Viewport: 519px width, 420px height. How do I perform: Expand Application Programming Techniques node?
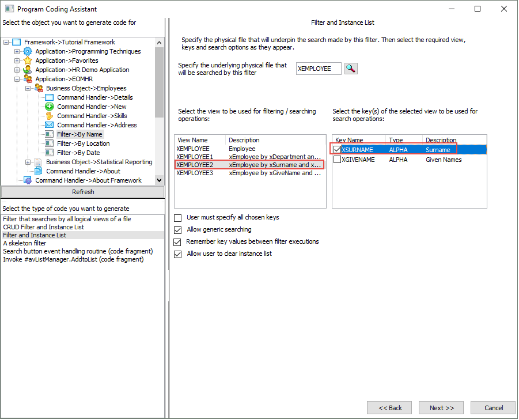point(17,51)
